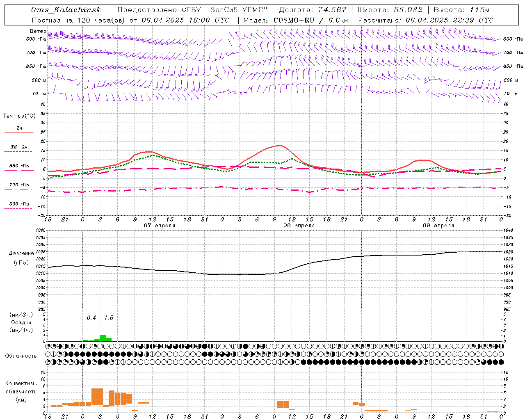Click the Td 2м legend entry

(19, 147)
